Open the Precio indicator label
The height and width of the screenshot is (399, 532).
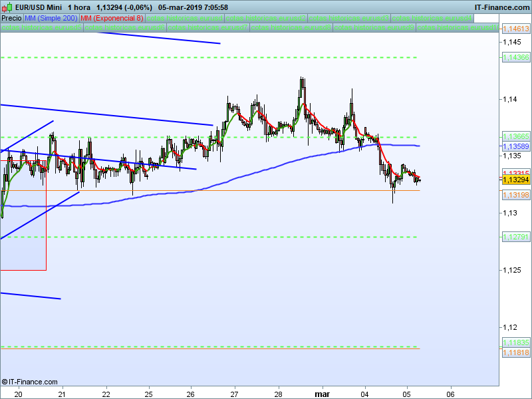(12, 19)
